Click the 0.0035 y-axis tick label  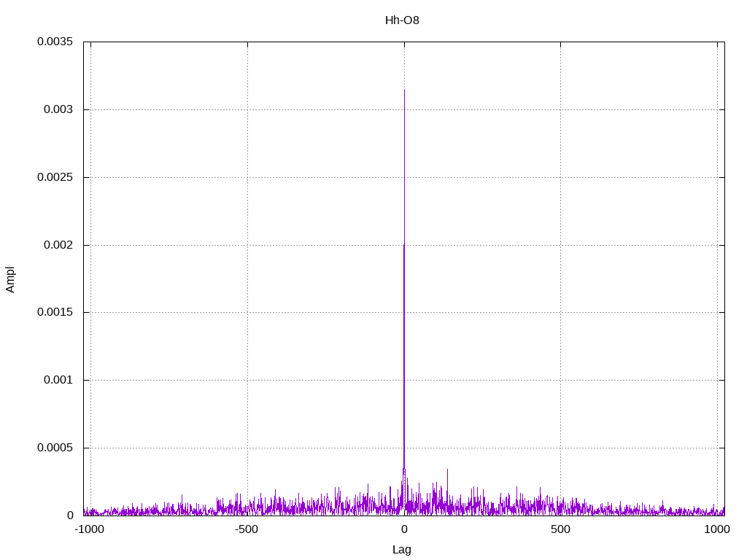[x=55, y=42]
